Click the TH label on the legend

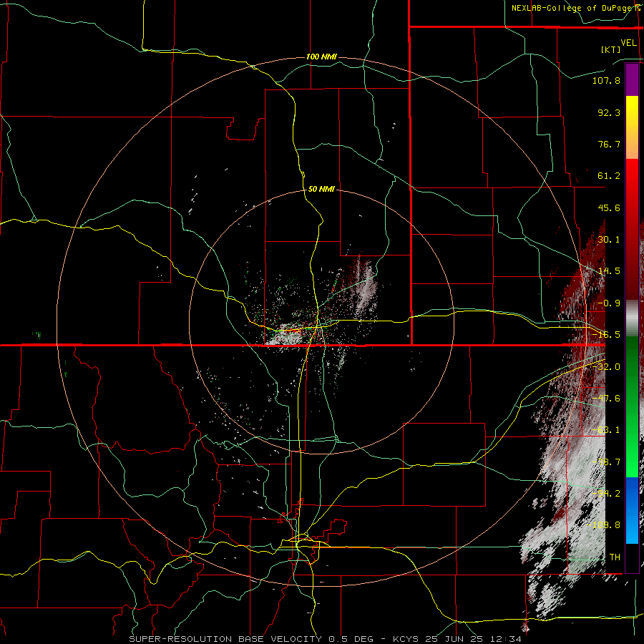click(615, 557)
